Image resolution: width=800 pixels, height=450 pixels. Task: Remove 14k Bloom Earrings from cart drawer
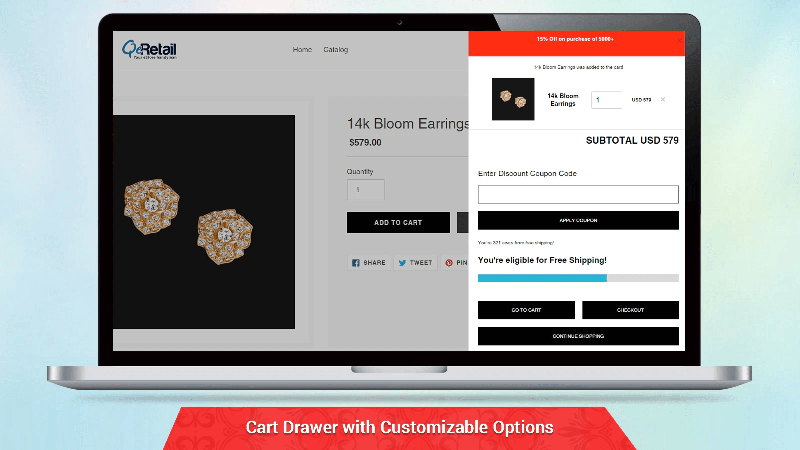point(663,99)
